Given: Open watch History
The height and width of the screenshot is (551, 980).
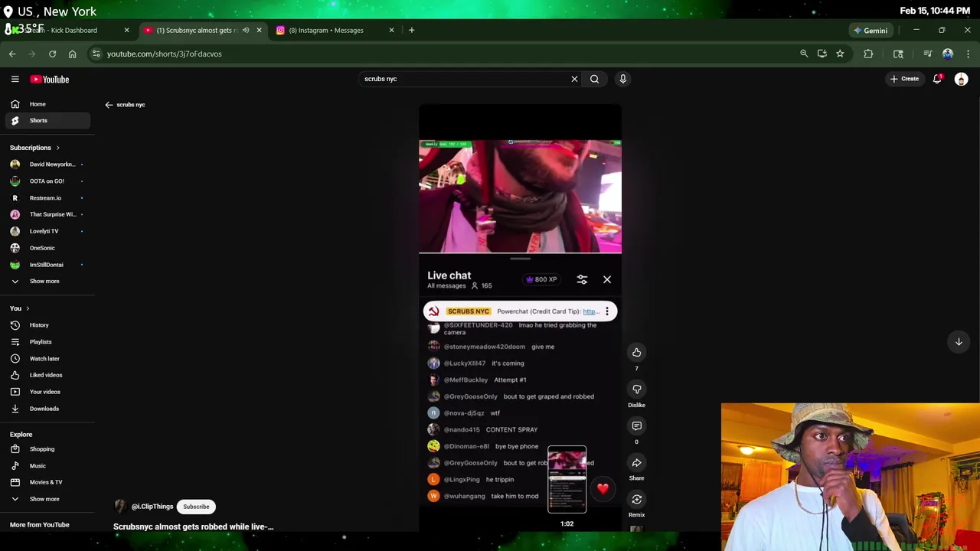Looking at the screenshot, I should pos(46,325).
